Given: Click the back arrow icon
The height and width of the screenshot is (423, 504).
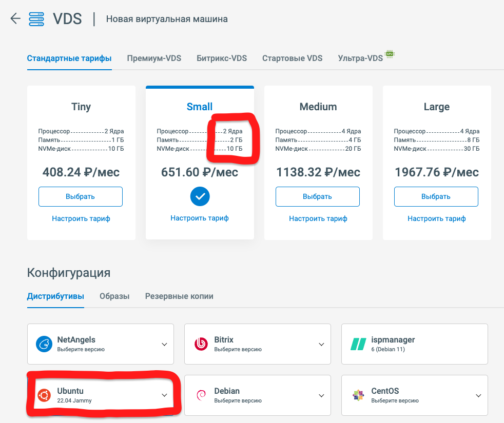Looking at the screenshot, I should pos(15,19).
